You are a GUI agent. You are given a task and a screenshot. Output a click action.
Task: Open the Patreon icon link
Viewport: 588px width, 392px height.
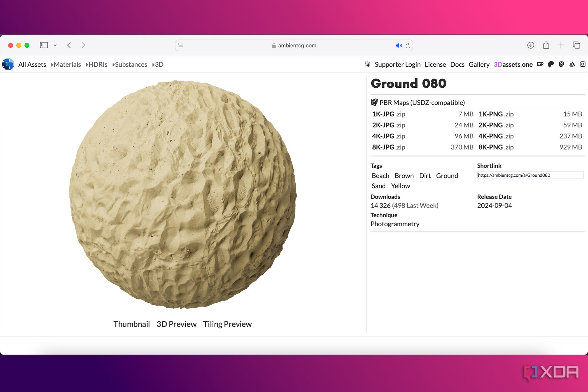[x=551, y=64]
